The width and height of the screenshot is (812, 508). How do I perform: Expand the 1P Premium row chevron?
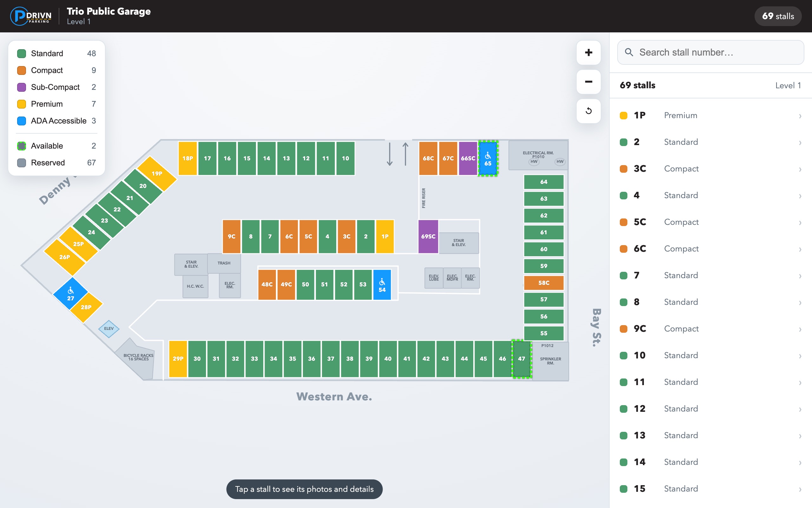pyautogui.click(x=800, y=116)
